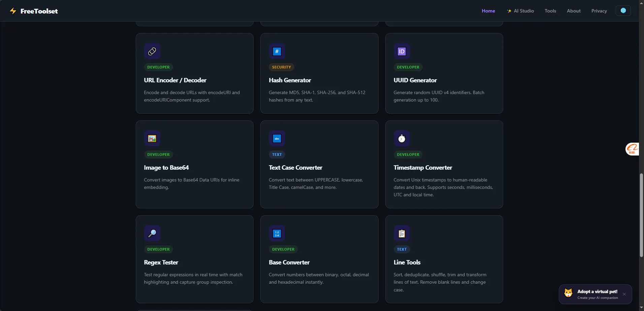Click the Image to Base64 Data URIs description
Image resolution: width=644 pixels, height=311 pixels.
coord(192,183)
